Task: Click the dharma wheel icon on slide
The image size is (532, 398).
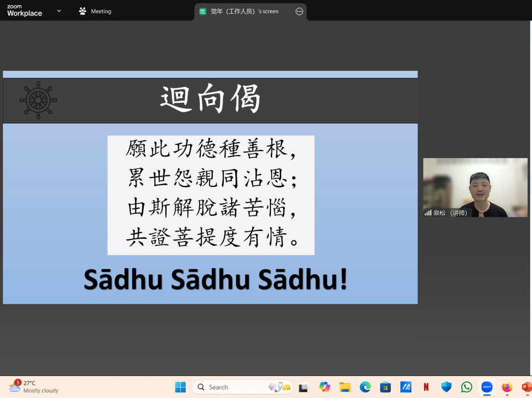Action: (x=38, y=101)
